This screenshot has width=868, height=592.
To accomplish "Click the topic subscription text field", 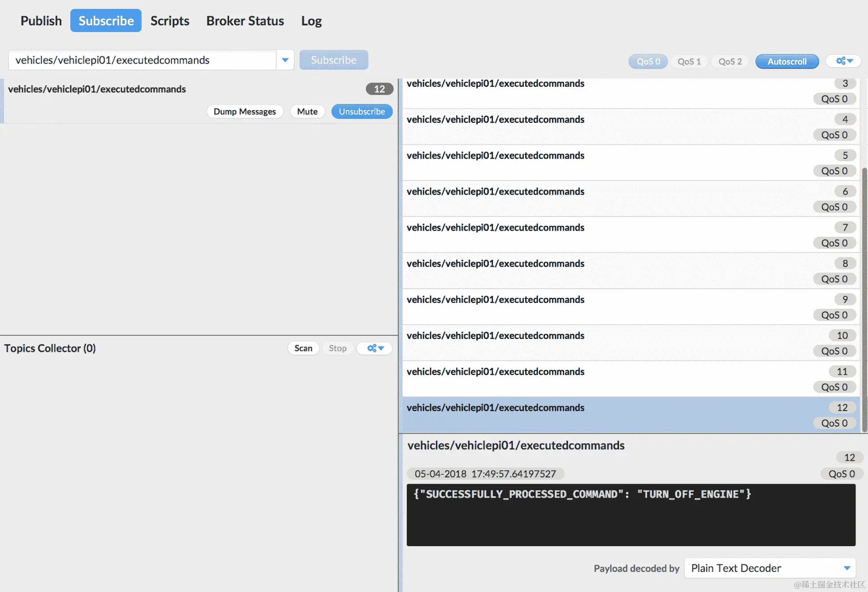I will click(142, 60).
